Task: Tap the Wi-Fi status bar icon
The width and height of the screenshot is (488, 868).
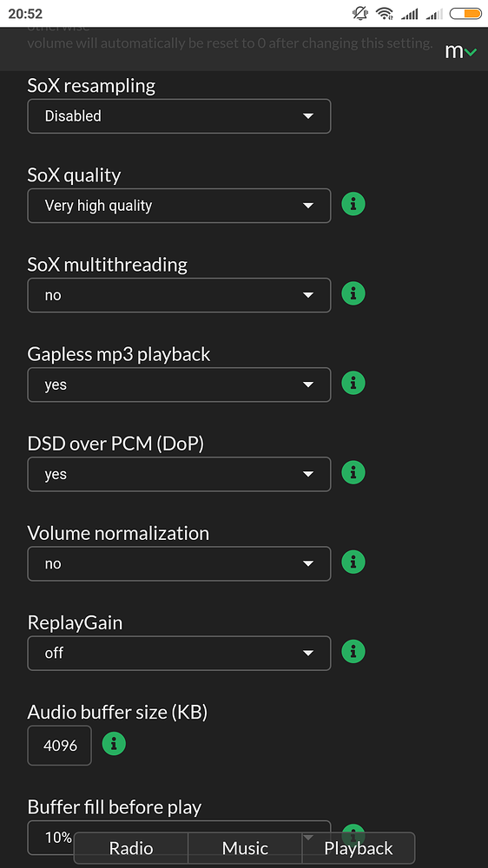Action: (384, 13)
